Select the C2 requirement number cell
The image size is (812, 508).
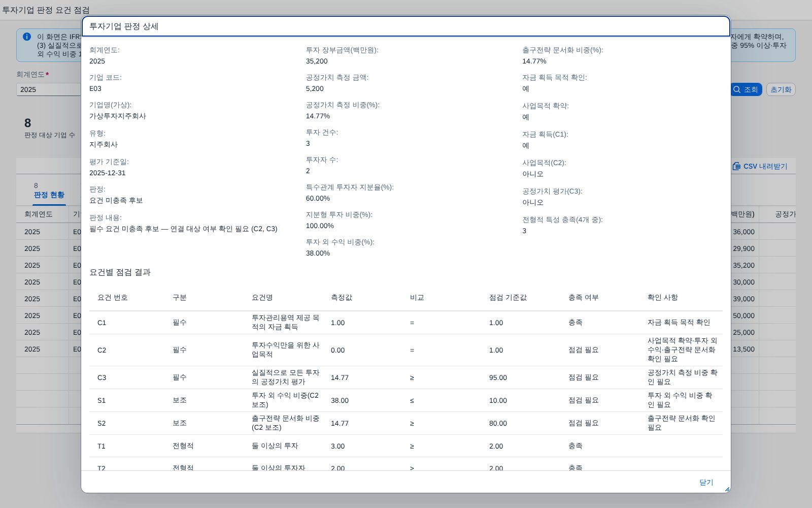102,350
